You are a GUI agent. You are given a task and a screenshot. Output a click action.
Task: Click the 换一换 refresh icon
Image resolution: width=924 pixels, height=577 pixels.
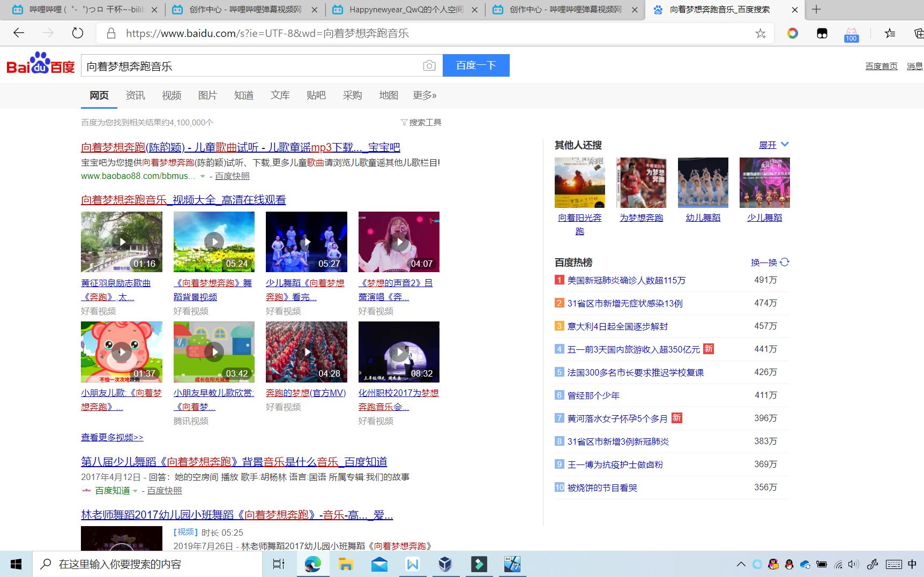(x=785, y=262)
